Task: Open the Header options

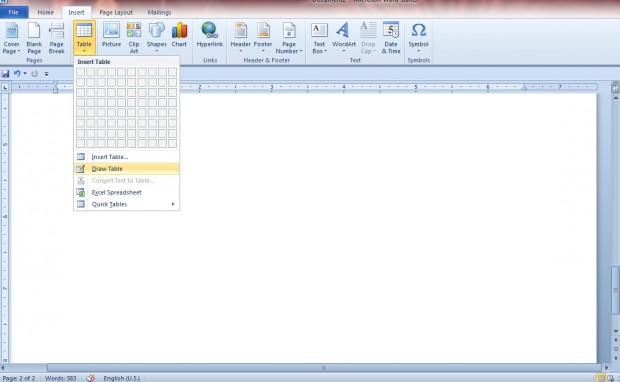Action: (240, 38)
